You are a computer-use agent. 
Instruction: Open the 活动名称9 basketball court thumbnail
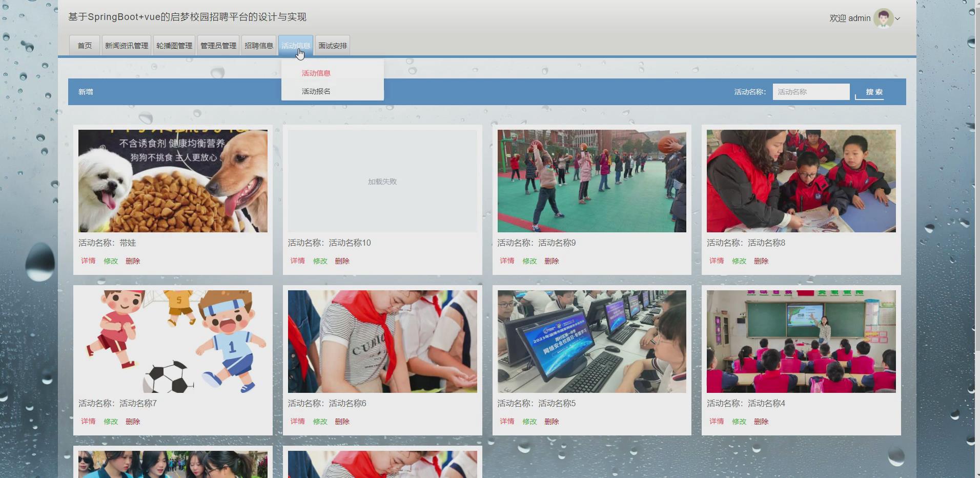[592, 181]
